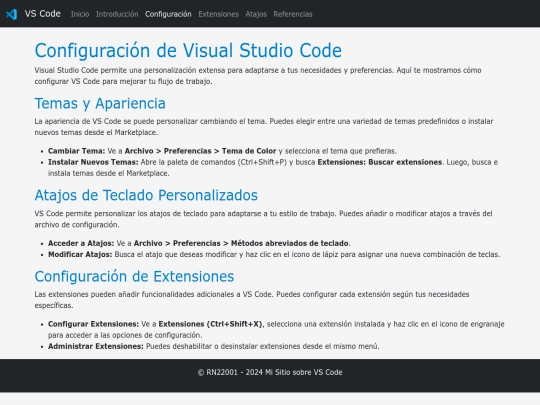Open the Referencias nav link
This screenshot has height=405, width=540.
coord(293,14)
